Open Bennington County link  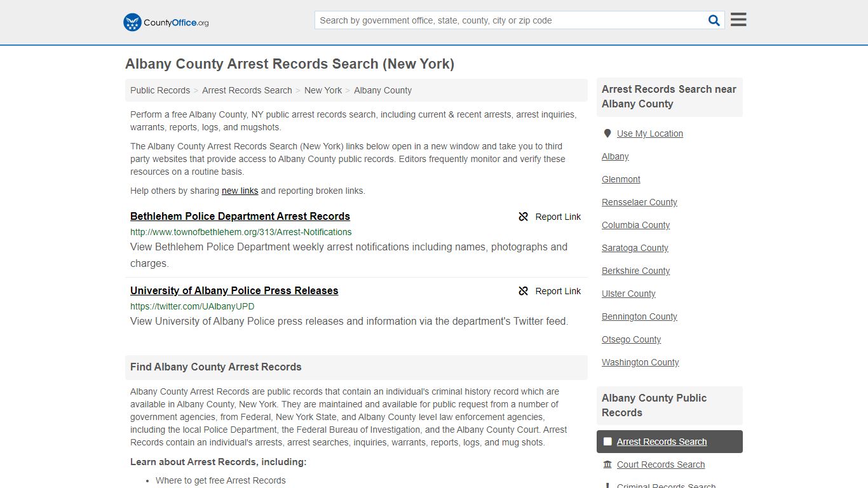[639, 316]
